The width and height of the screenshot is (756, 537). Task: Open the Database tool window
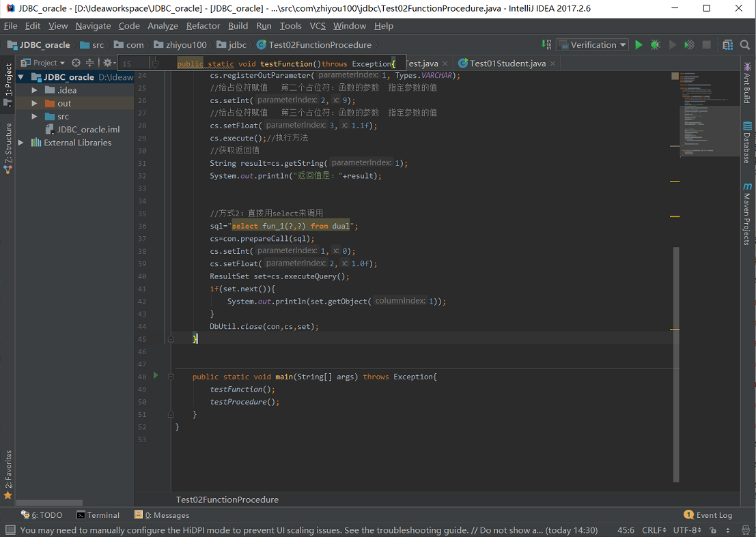point(747,143)
